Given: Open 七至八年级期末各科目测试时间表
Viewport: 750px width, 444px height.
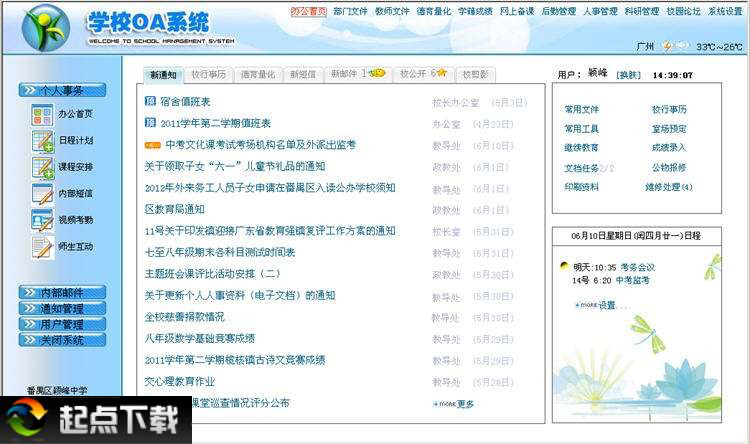Looking at the screenshot, I should (220, 252).
